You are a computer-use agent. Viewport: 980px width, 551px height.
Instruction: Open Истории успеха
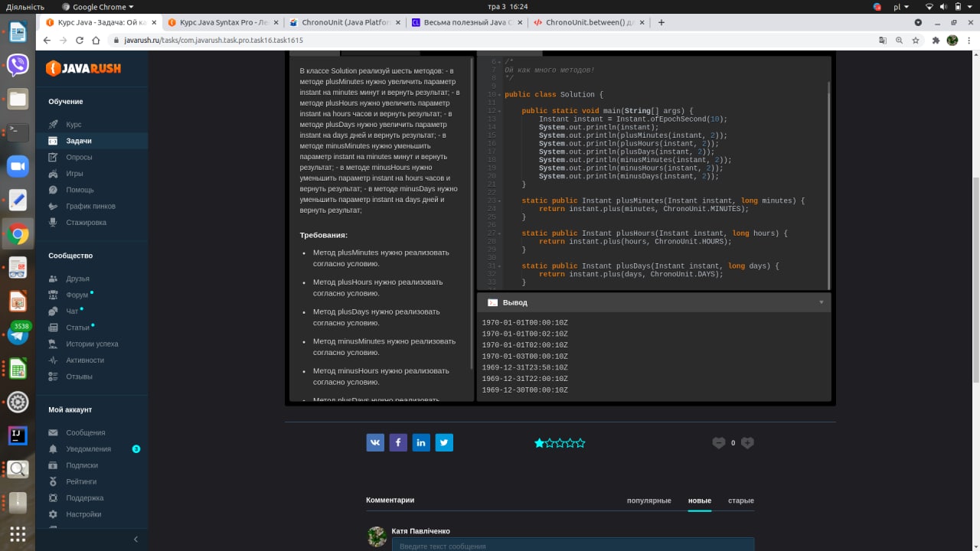pos(92,344)
